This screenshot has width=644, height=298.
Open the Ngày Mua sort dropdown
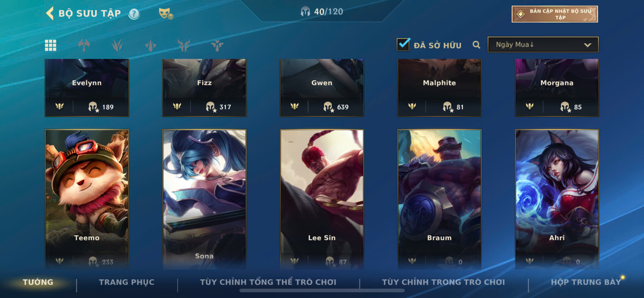[543, 45]
